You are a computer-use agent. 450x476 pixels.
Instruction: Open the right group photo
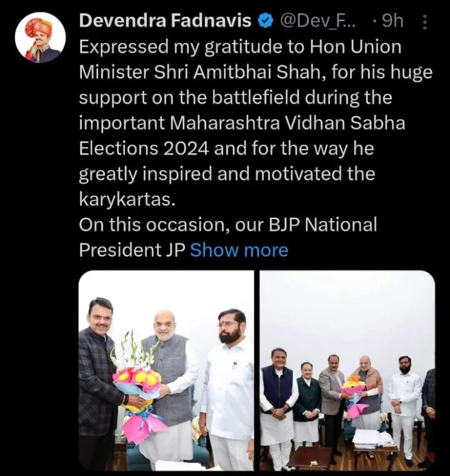tap(347, 370)
